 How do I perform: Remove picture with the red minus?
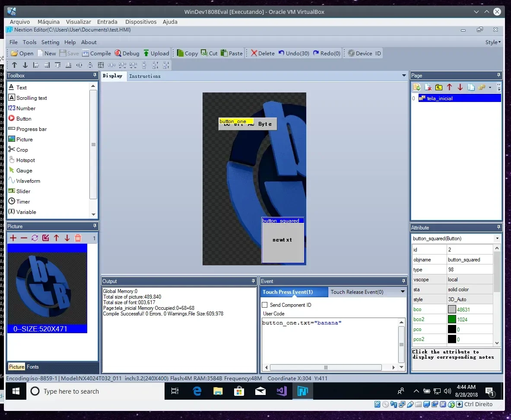(x=24, y=238)
